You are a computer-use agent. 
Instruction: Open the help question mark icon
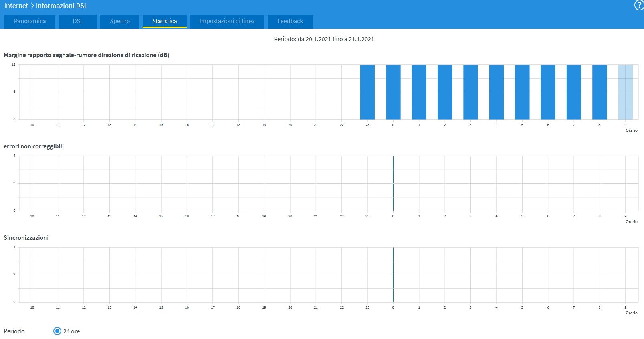click(x=639, y=5)
